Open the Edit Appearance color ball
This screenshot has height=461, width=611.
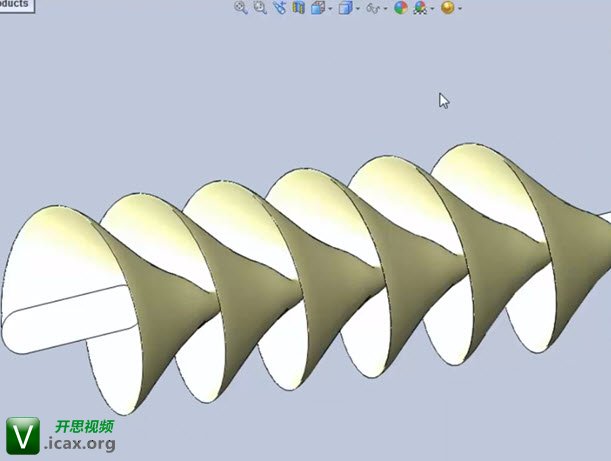401,7
